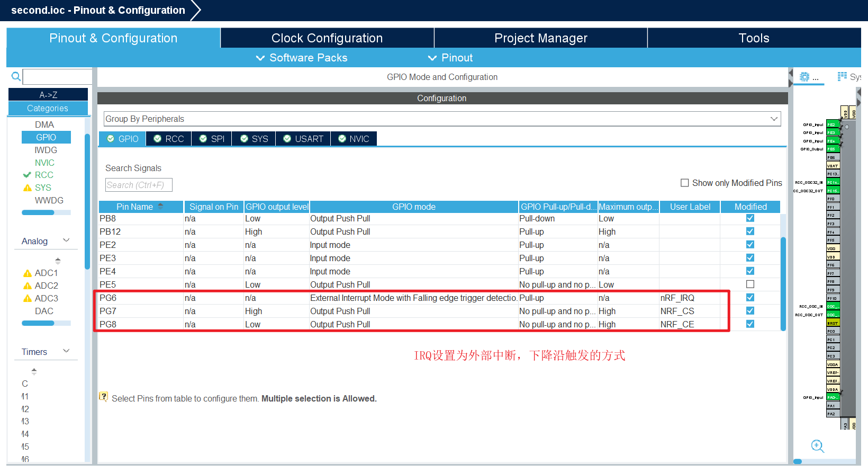Click the sort arrow in Pin Name header
Screen dimensions: 868x472
pyautogui.click(x=160, y=206)
